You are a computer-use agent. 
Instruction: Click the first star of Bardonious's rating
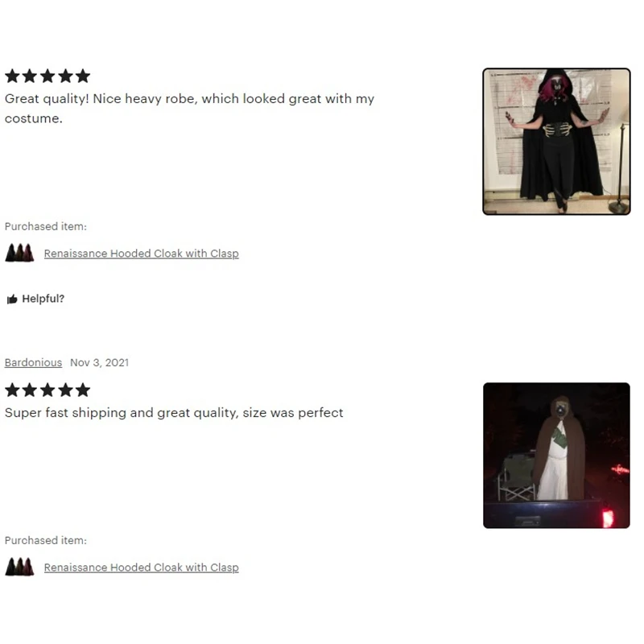coord(12,390)
